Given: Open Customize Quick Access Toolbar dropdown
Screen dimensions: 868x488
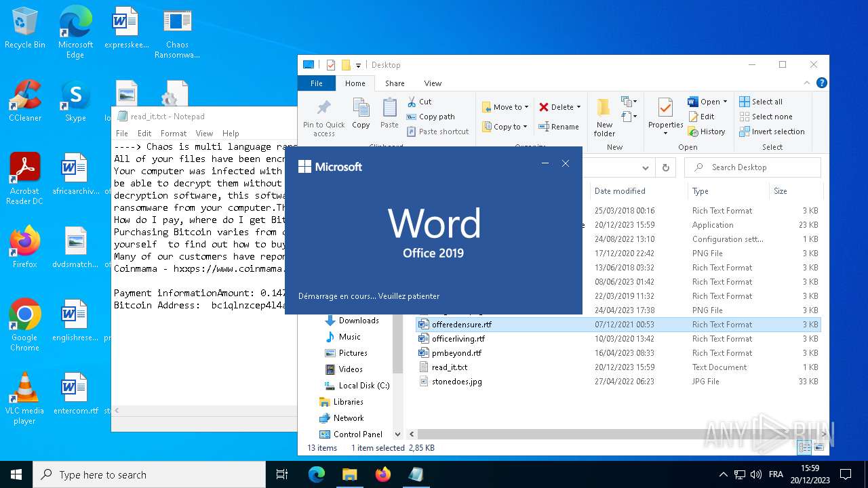Looking at the screenshot, I should pos(358,65).
